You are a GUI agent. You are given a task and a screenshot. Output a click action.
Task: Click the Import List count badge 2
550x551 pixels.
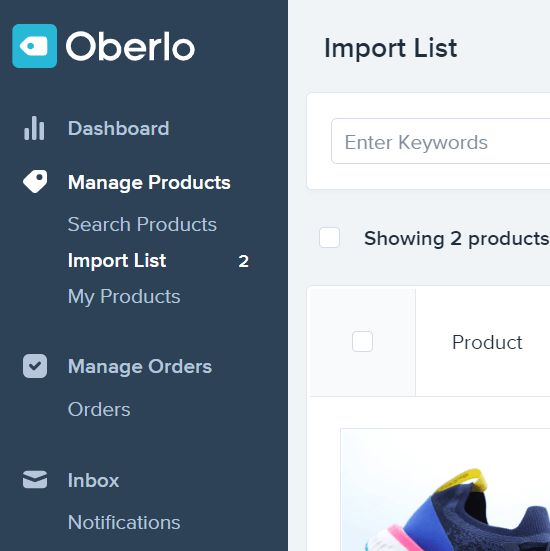coord(244,261)
